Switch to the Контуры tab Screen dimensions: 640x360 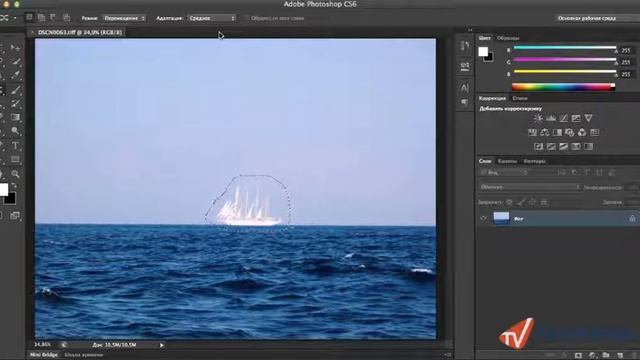534,161
